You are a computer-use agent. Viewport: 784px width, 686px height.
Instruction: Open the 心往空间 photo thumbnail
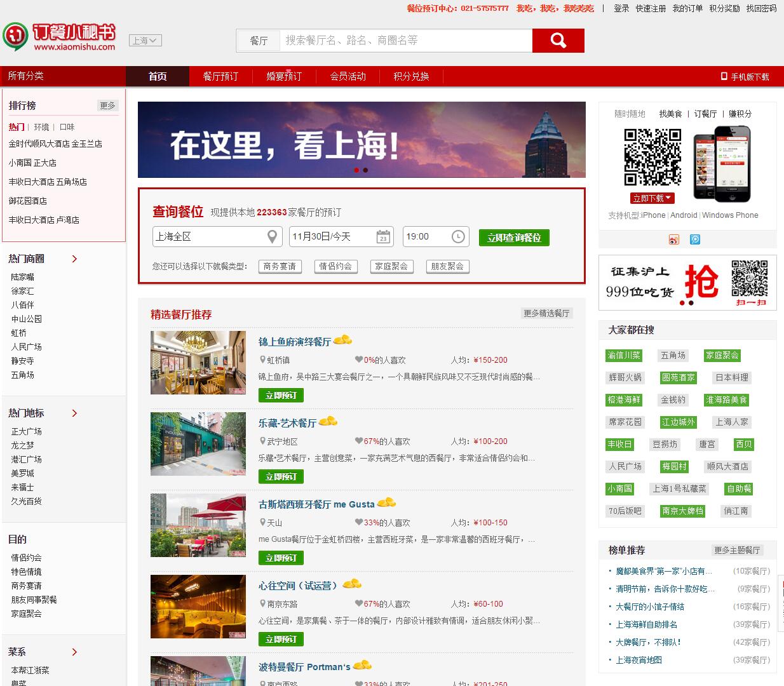tap(198, 607)
